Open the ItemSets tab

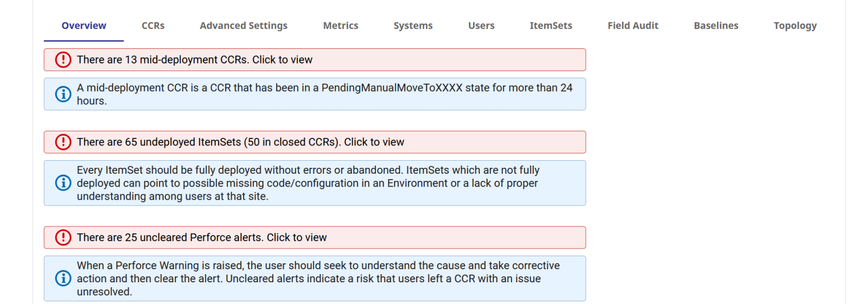551,26
